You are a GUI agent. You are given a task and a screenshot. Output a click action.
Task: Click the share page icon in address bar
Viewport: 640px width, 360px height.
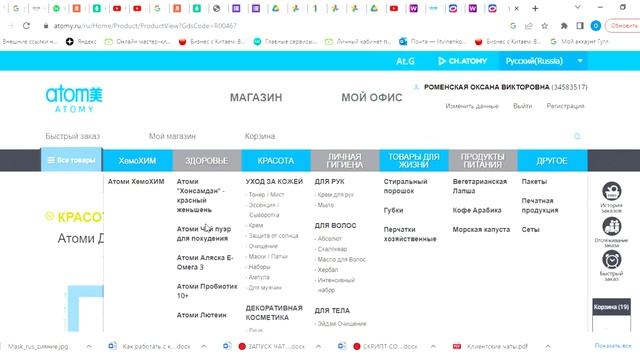(x=529, y=26)
